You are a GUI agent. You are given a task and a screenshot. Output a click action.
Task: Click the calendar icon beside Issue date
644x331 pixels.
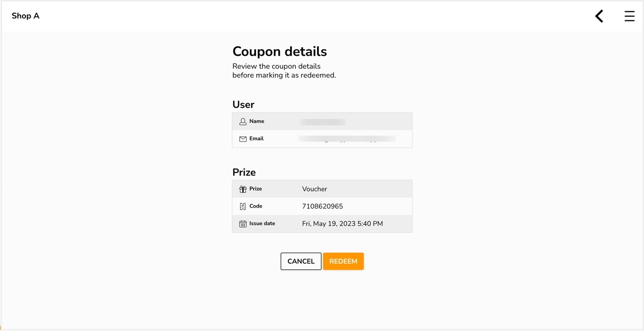243,224
